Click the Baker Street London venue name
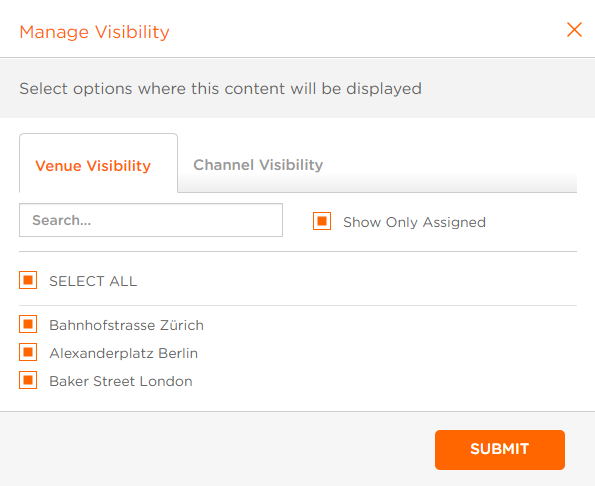 click(121, 381)
